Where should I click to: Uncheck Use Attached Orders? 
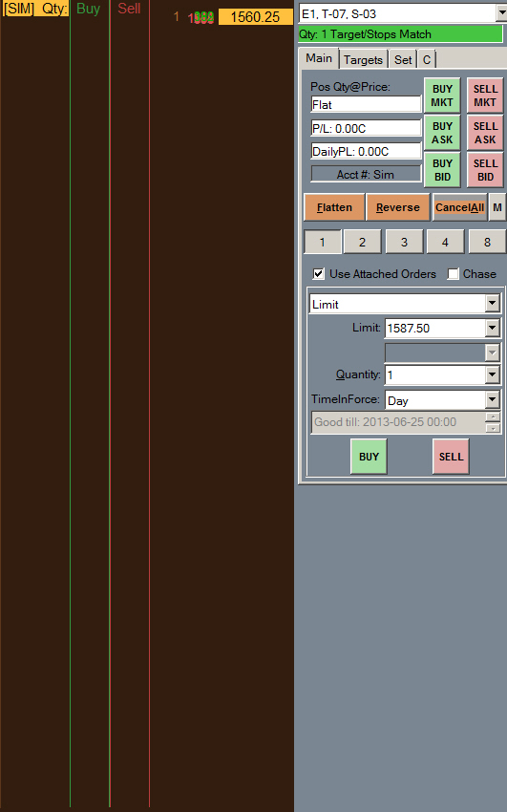tap(319, 274)
